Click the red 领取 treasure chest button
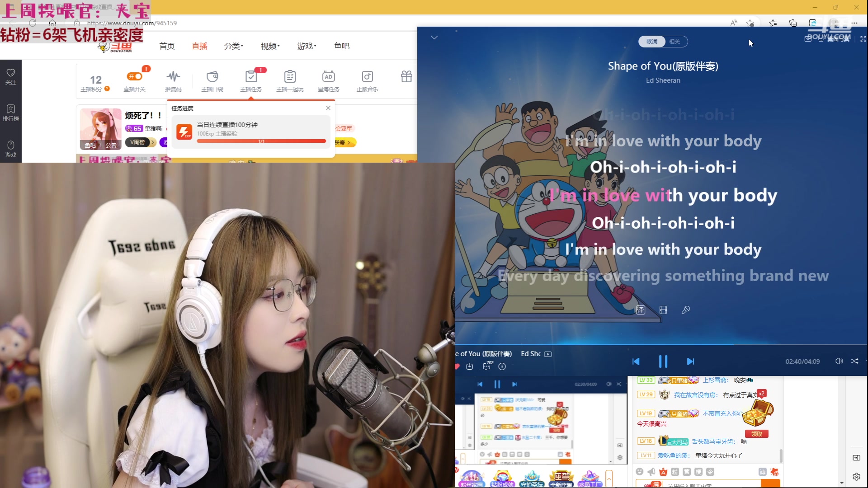Screen dimensions: 868x488 point(756,434)
